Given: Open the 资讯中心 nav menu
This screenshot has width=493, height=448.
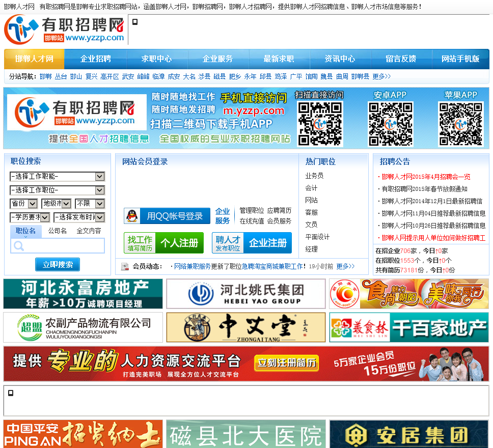Looking at the screenshot, I should (x=340, y=59).
